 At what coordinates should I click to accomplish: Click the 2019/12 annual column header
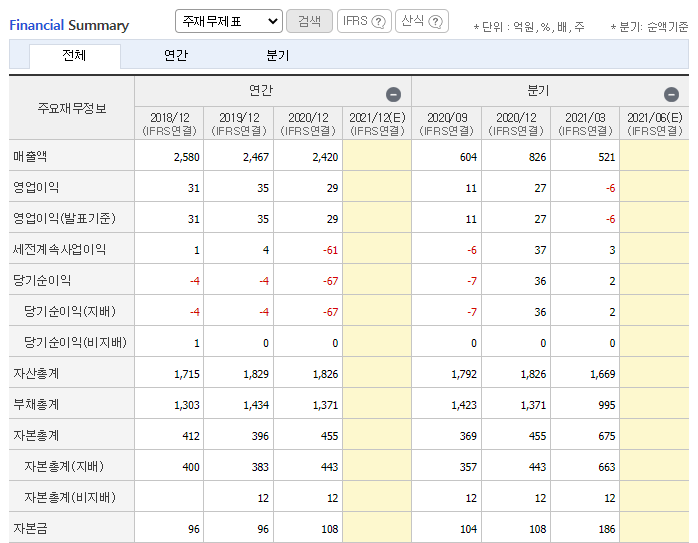click(x=239, y=124)
